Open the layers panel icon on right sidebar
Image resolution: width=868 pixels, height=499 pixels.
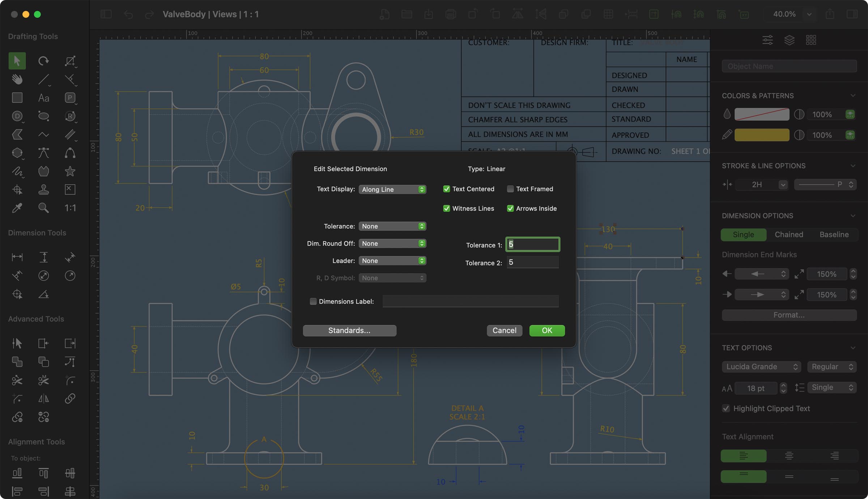coord(790,40)
